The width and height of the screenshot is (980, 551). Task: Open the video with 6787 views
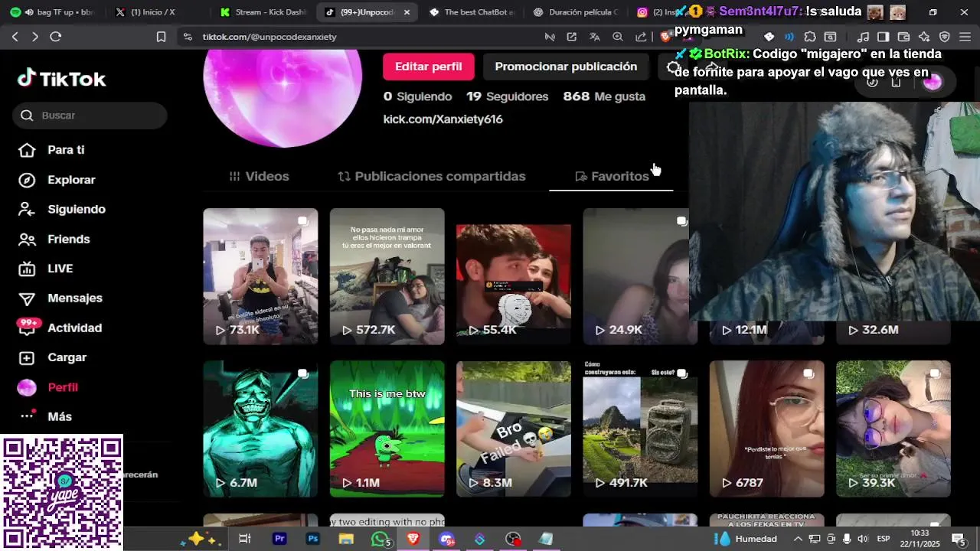[766, 429]
